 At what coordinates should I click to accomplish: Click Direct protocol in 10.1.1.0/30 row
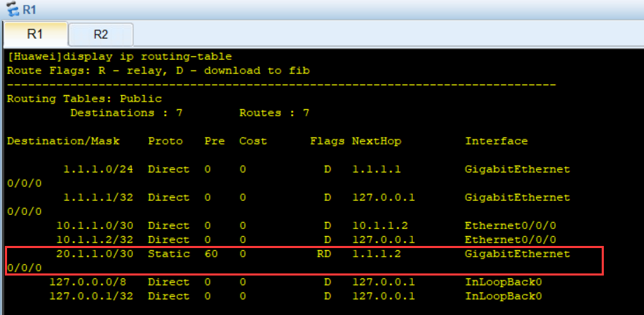[169, 226]
